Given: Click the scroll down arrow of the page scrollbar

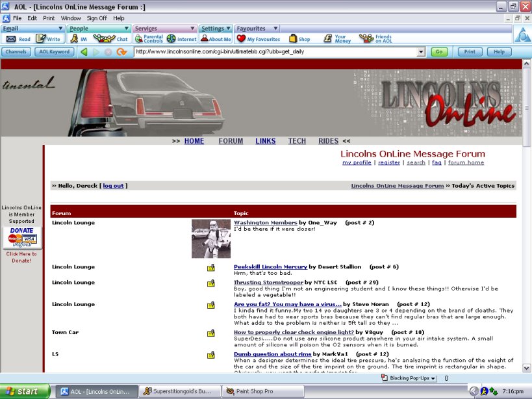Looking at the screenshot, I should [527, 368].
